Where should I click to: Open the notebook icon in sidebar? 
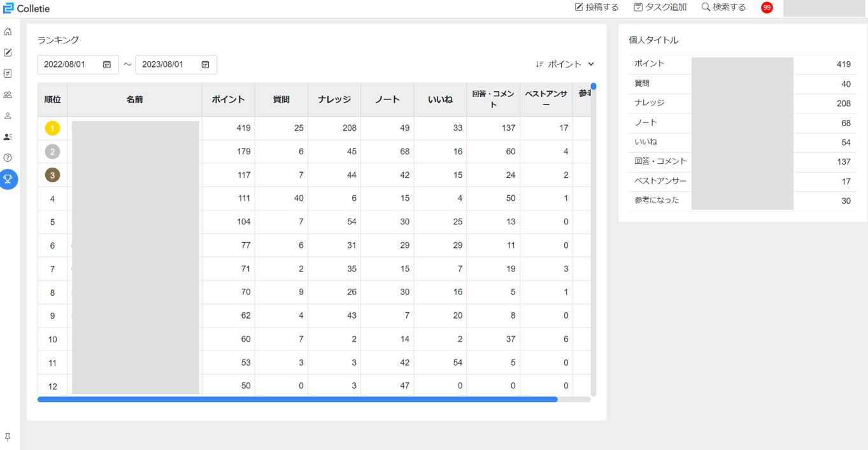coord(8,73)
